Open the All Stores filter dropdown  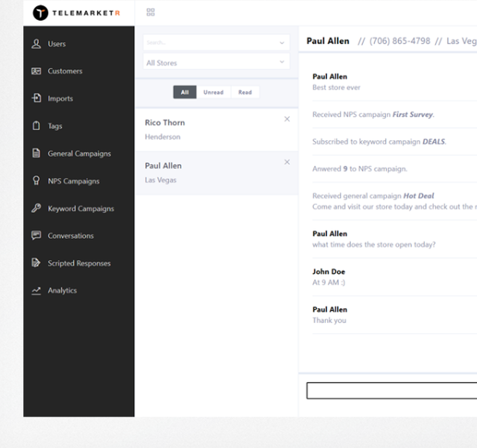pyautogui.click(x=216, y=62)
